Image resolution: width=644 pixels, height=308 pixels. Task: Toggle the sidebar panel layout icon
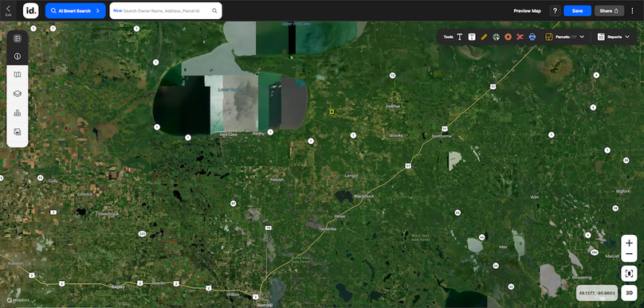click(x=18, y=38)
